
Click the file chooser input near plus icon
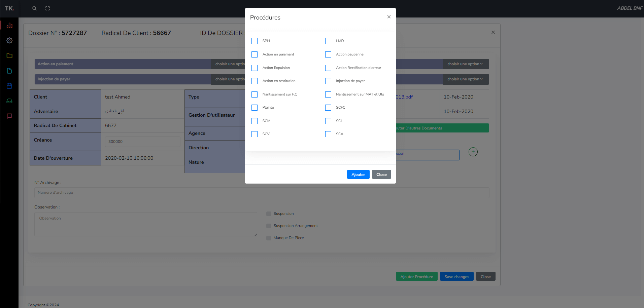[428, 155]
